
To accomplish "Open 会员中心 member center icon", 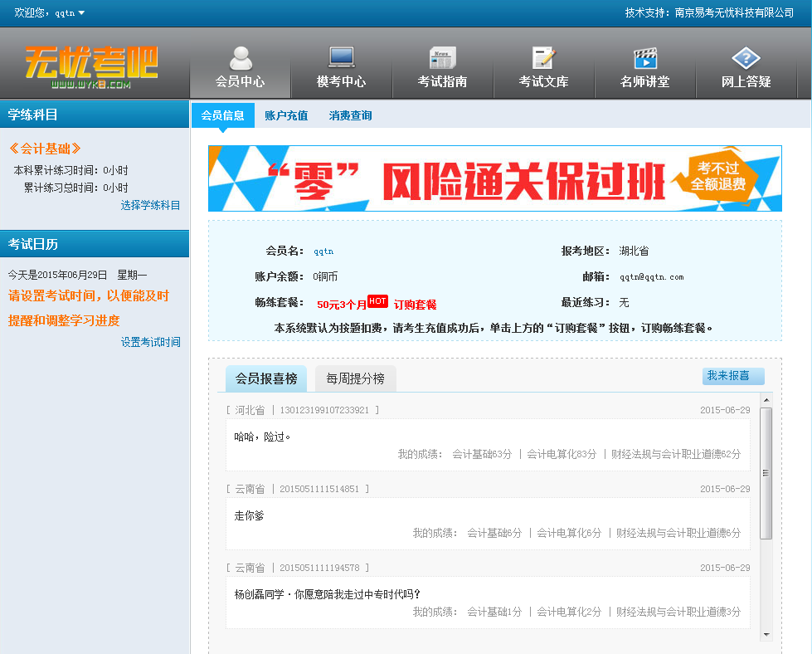I will point(241,57).
